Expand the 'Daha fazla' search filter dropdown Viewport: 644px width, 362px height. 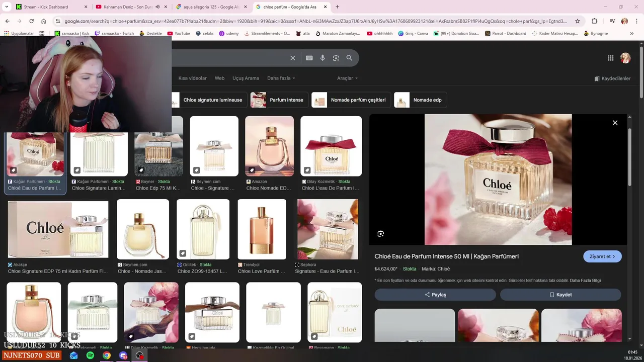(281, 78)
